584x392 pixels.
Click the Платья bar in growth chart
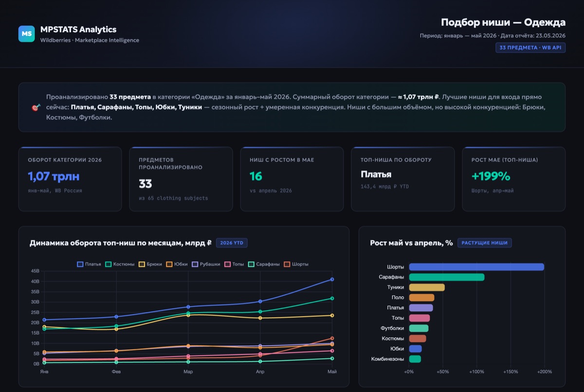point(421,308)
